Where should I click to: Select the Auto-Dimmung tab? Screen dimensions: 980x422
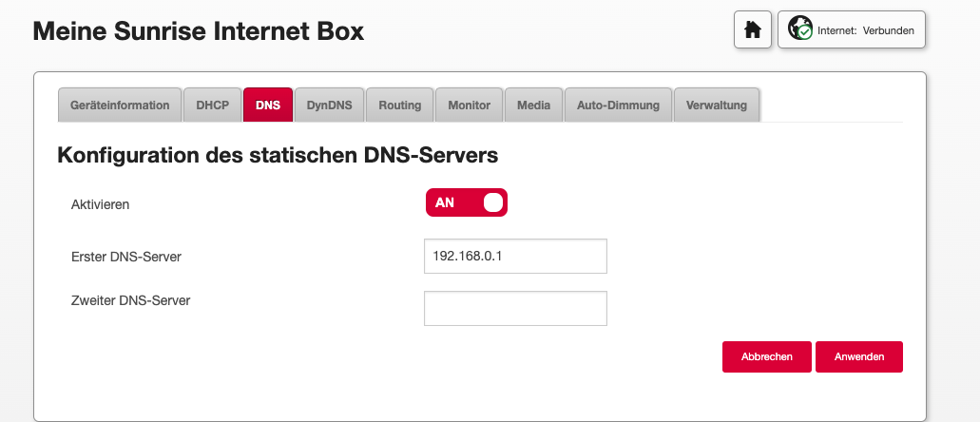pyautogui.click(x=618, y=105)
